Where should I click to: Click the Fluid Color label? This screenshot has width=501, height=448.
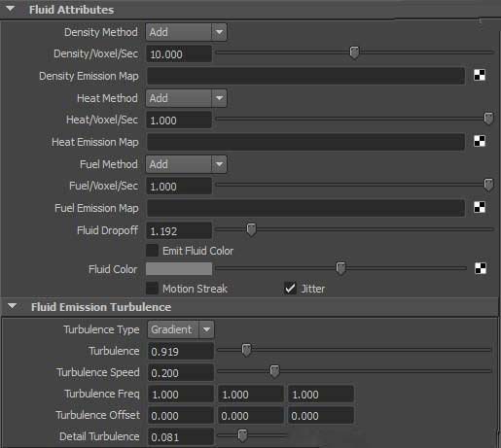(x=113, y=269)
